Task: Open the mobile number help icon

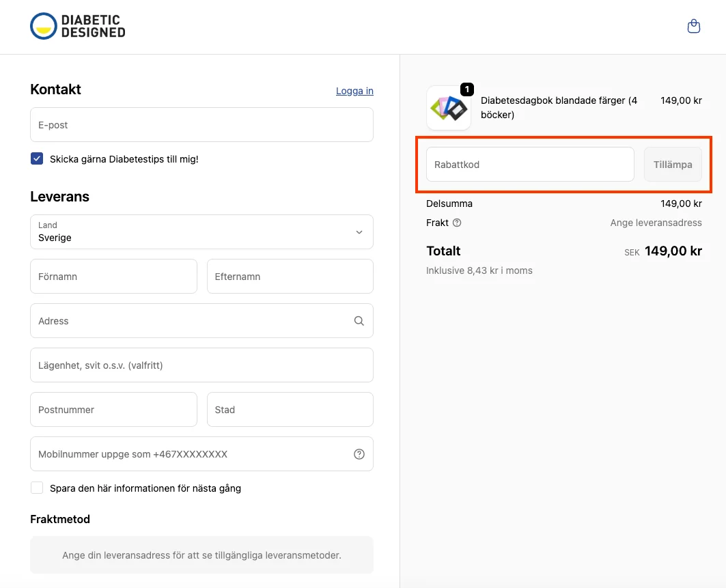Action: click(x=359, y=454)
